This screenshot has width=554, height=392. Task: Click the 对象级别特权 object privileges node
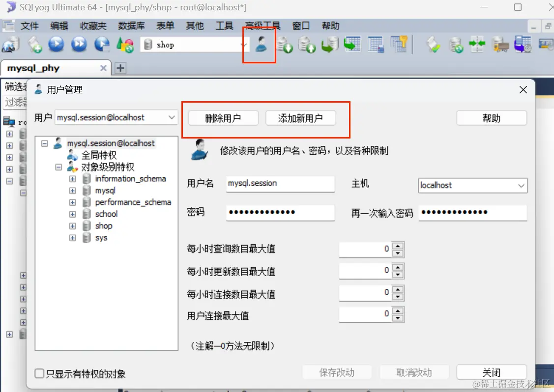tap(108, 167)
